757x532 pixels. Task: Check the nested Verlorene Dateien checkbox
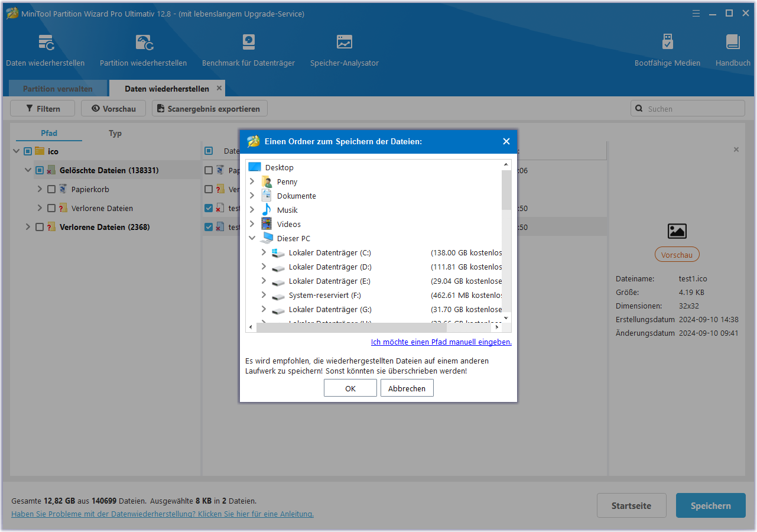51,208
